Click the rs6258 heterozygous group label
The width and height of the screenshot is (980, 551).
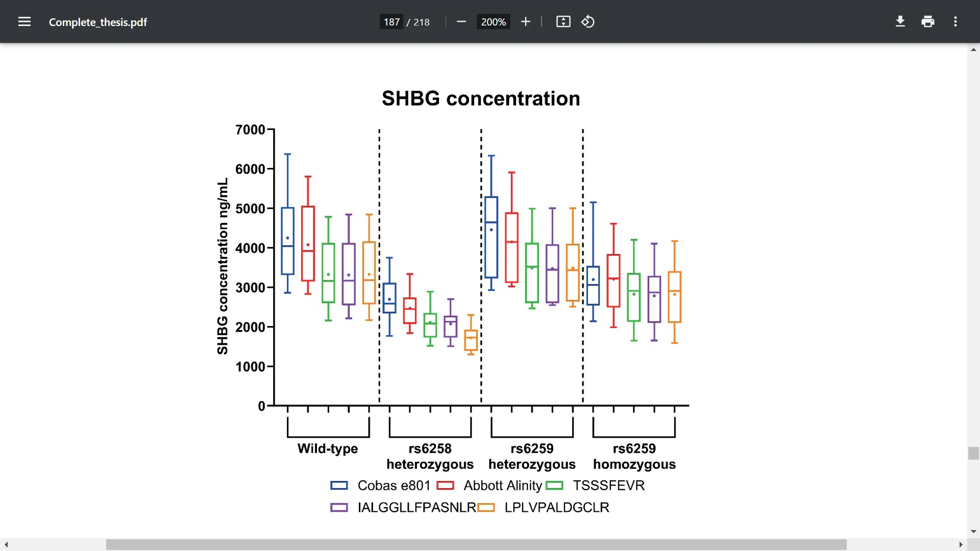click(x=430, y=457)
